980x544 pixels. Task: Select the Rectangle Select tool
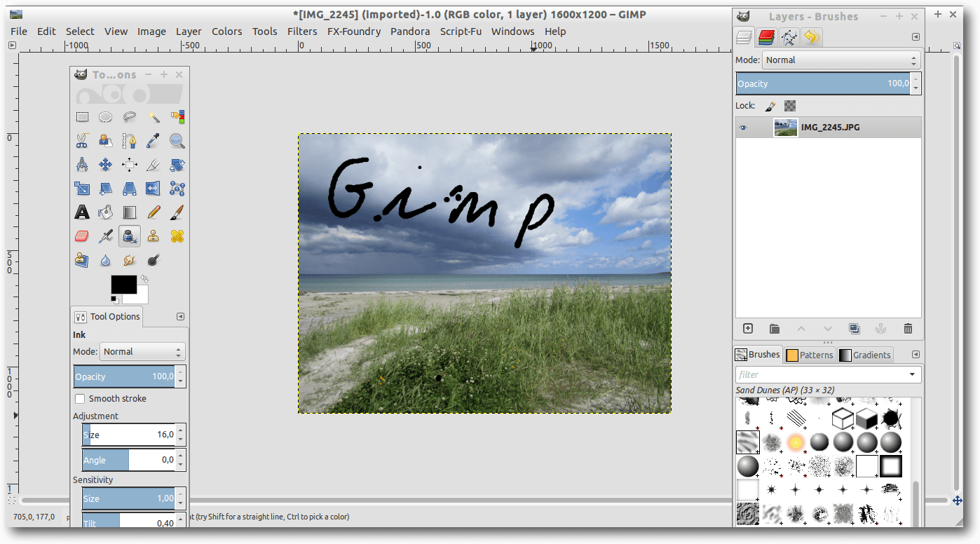82,117
